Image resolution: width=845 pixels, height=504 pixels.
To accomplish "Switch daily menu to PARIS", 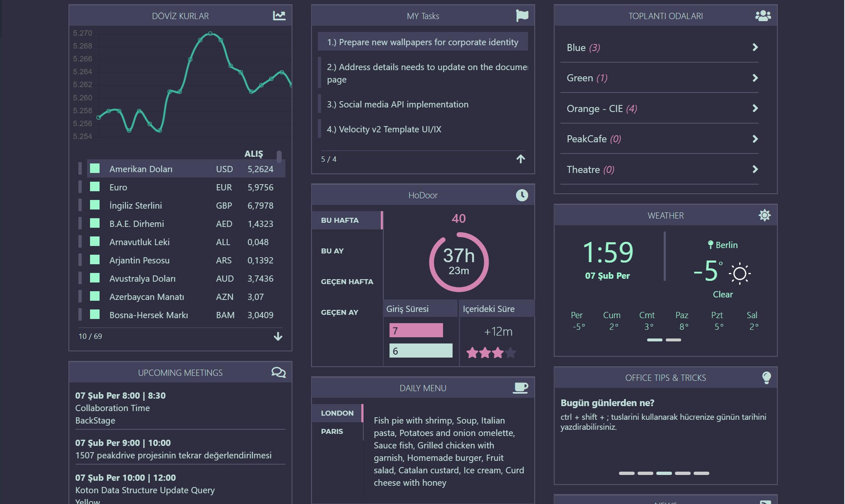I will pos(337,431).
